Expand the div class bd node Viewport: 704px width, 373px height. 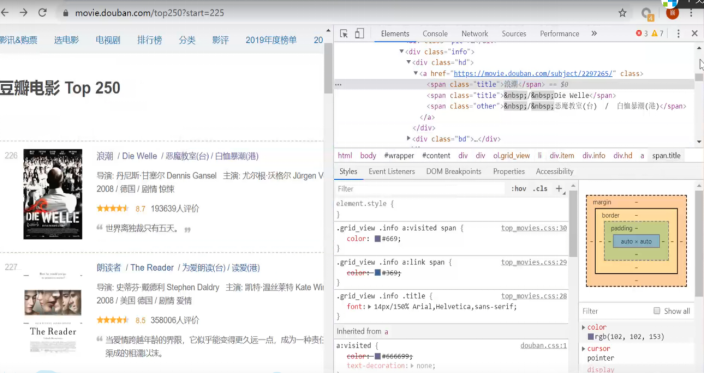click(x=409, y=139)
